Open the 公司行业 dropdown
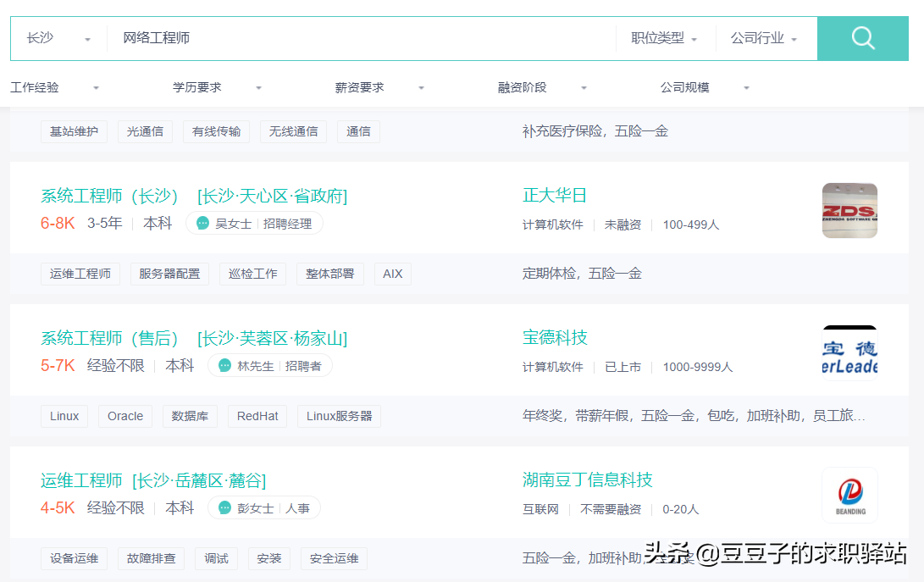The width and height of the screenshot is (924, 582). click(765, 38)
